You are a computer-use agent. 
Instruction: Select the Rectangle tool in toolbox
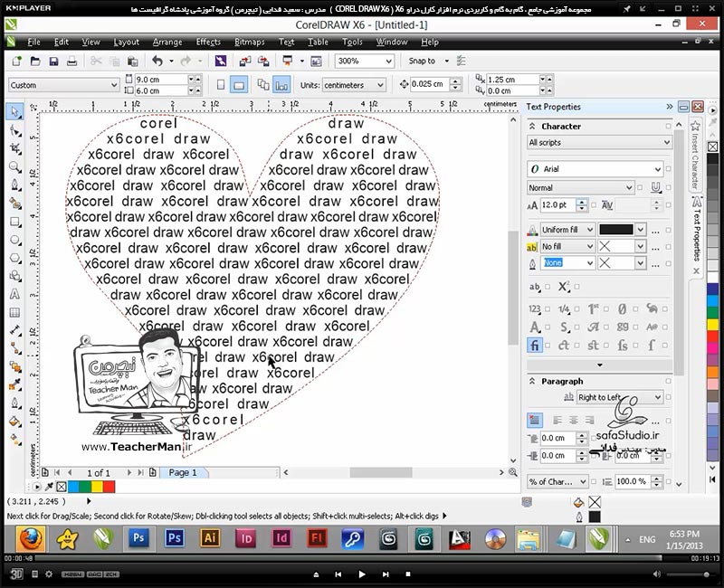point(15,222)
